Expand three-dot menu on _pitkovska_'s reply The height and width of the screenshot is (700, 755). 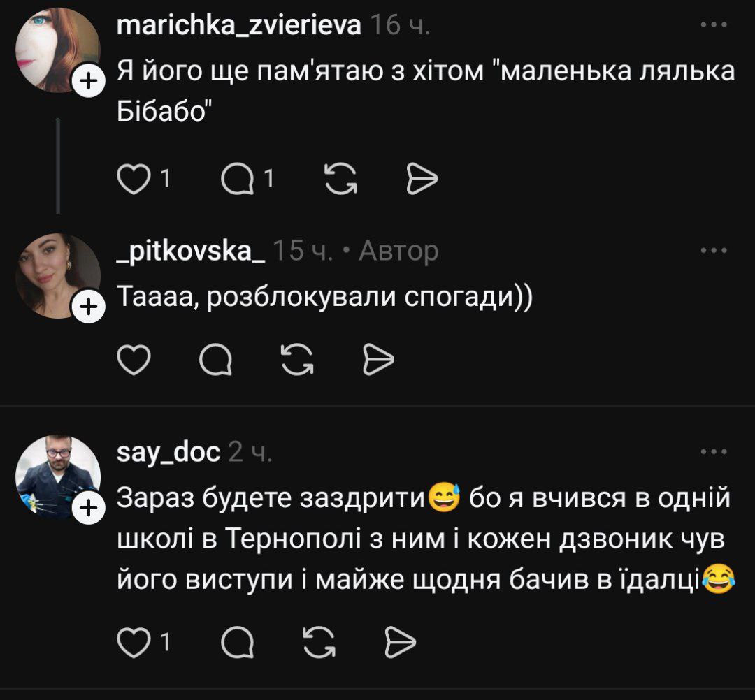pos(714,250)
